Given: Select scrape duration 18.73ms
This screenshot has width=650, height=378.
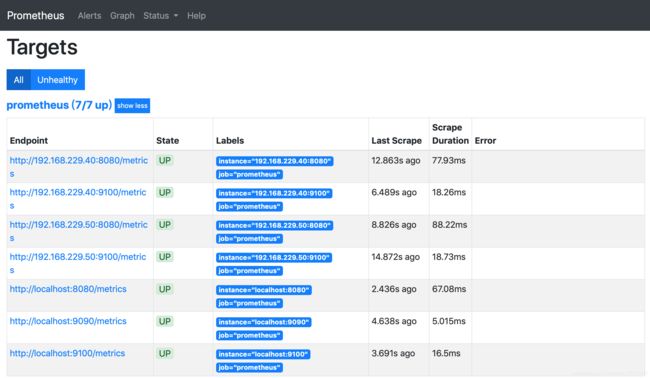Looking at the screenshot, I should click(449, 257).
